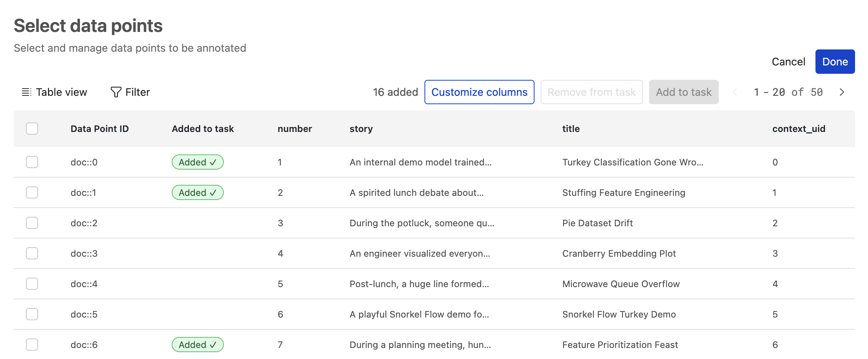
Task: Click the Added checkmark badge on doc::0
Action: 198,162
